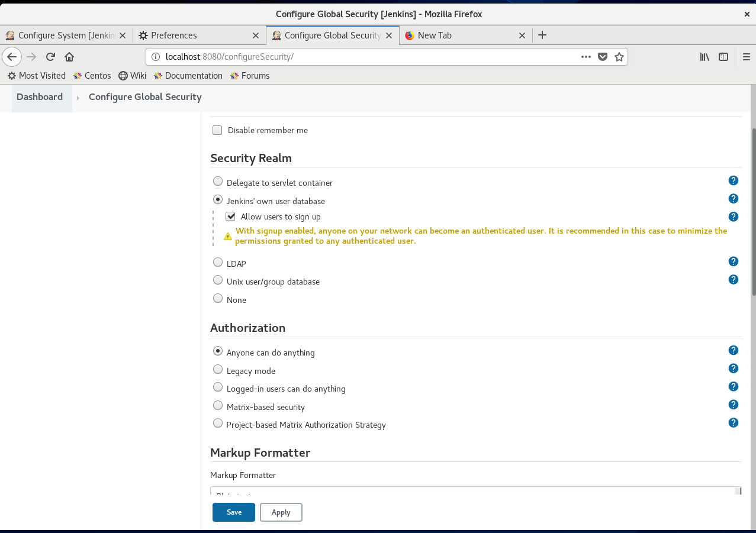
Task: Close the Preferences tab
Action: point(256,35)
